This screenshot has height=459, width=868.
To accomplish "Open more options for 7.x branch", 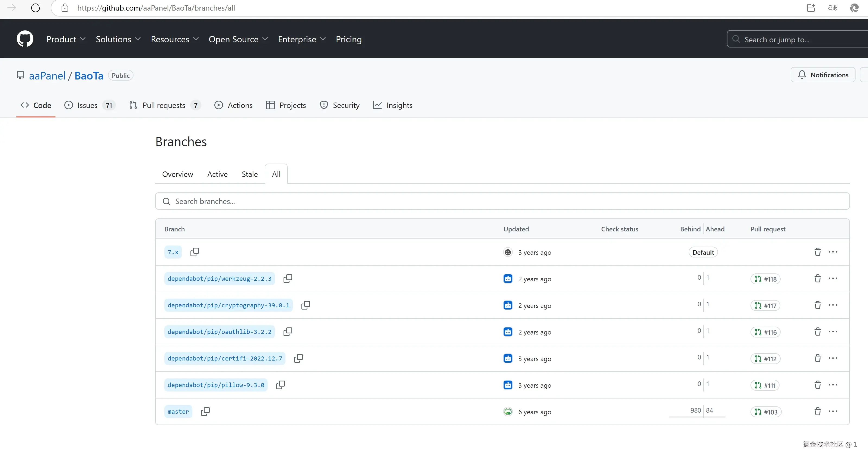I will 833,252.
